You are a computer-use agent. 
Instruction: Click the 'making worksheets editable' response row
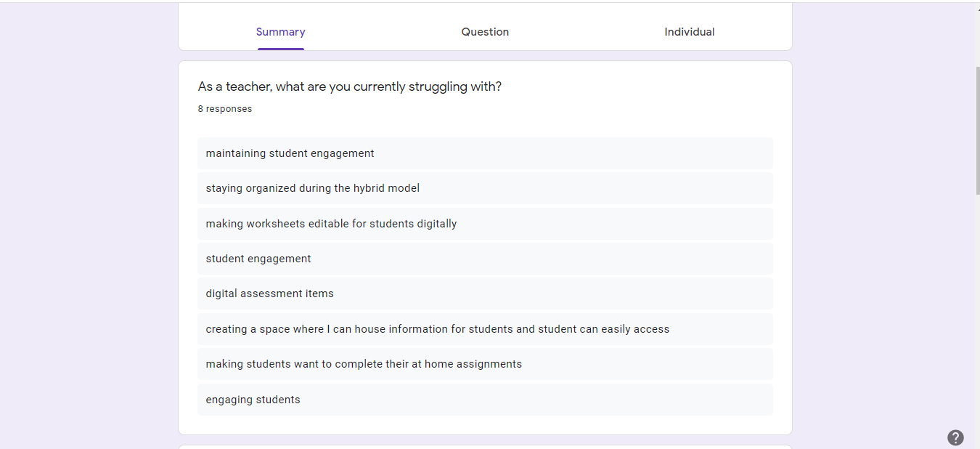coord(485,224)
